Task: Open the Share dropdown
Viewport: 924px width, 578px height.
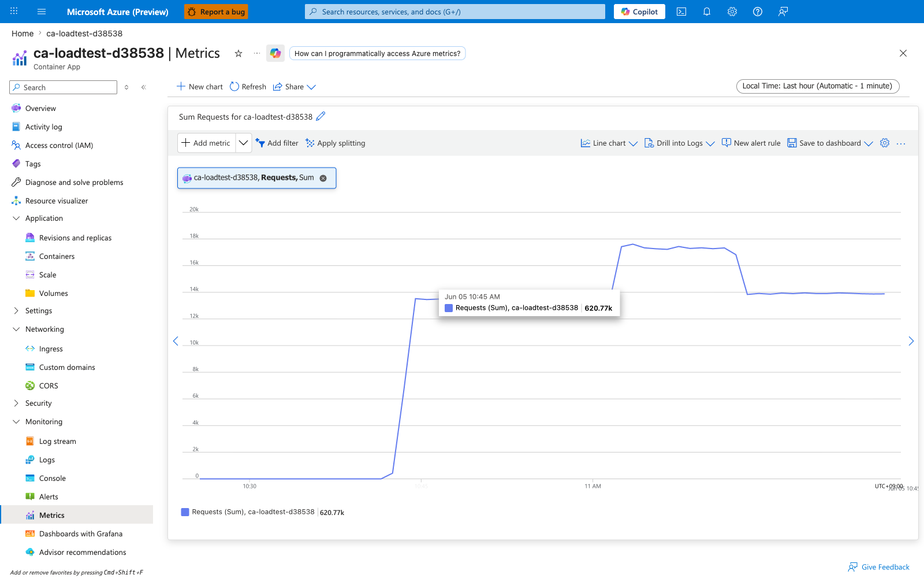Action: pos(295,87)
